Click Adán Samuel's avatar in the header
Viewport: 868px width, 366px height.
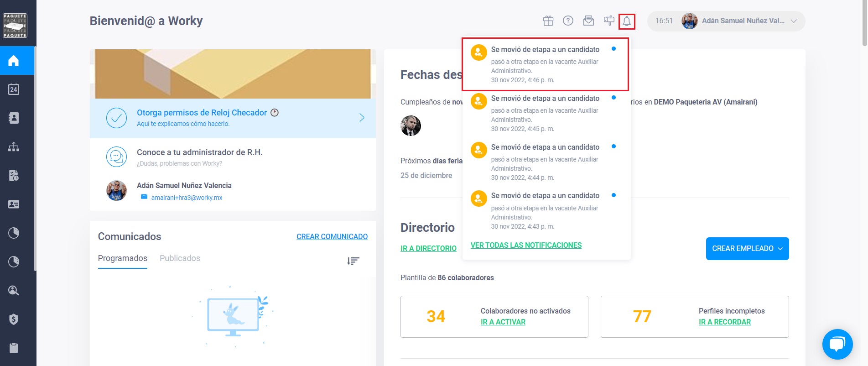point(689,21)
